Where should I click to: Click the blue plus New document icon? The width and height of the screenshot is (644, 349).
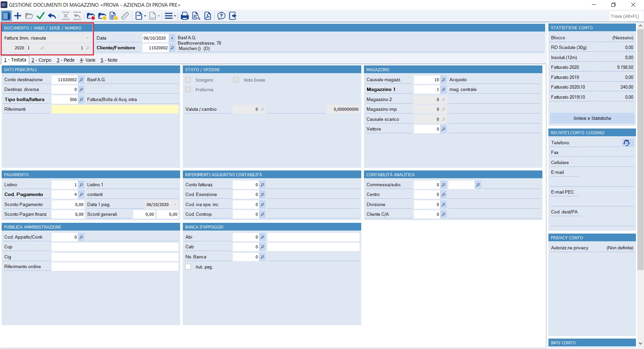coord(18,16)
